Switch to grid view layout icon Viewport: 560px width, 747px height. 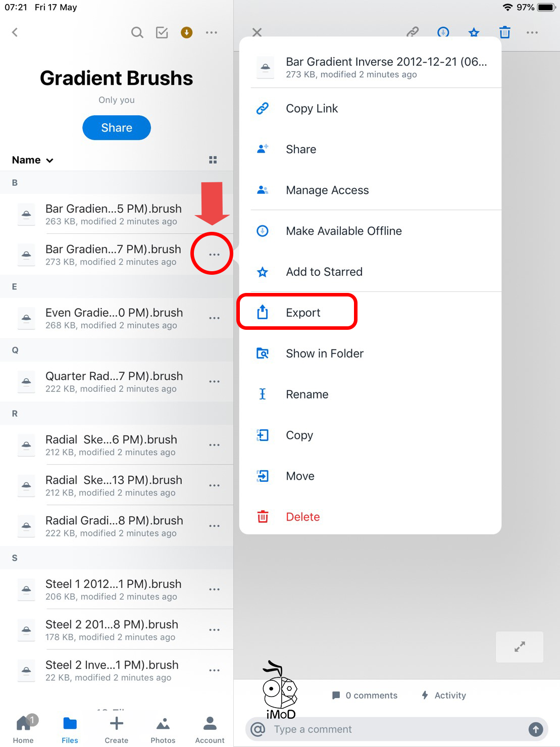pyautogui.click(x=213, y=160)
